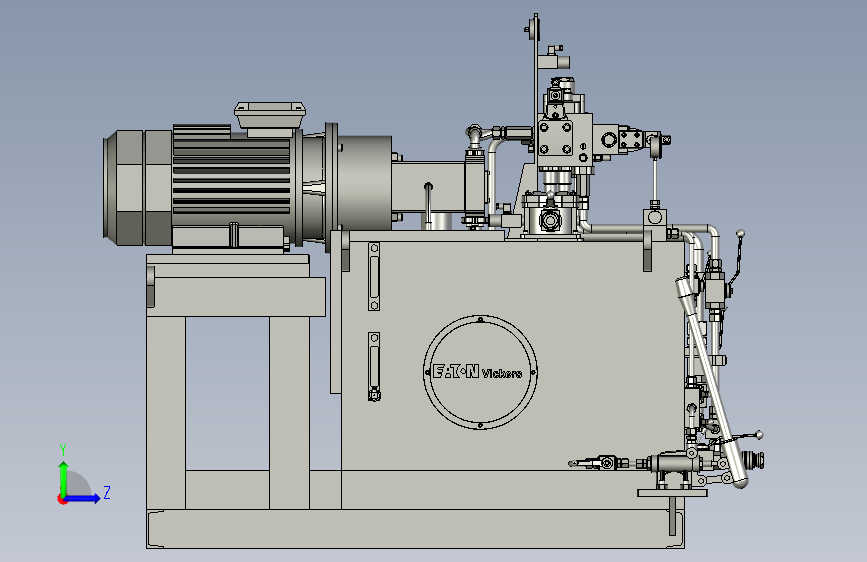The width and height of the screenshot is (867, 562).
Task: Click the base skid plate of the unit
Action: [415, 529]
